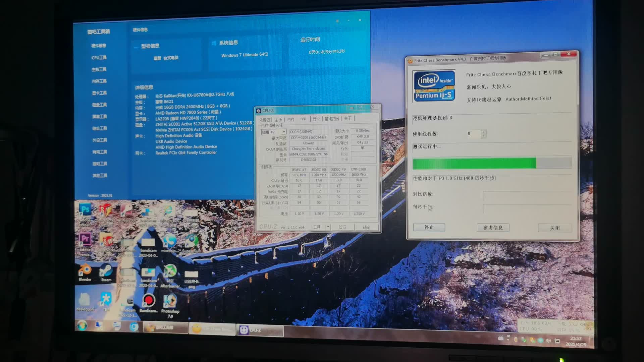Open 参考信息 in Fritz Chess Benchmark
The height and width of the screenshot is (362, 644).
click(x=493, y=228)
